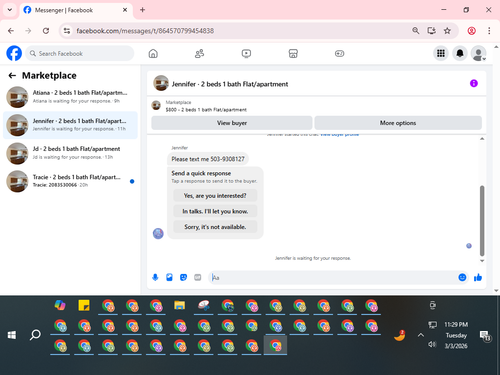Open the Windows Start menu
The height and width of the screenshot is (375, 500).
tap(12, 335)
